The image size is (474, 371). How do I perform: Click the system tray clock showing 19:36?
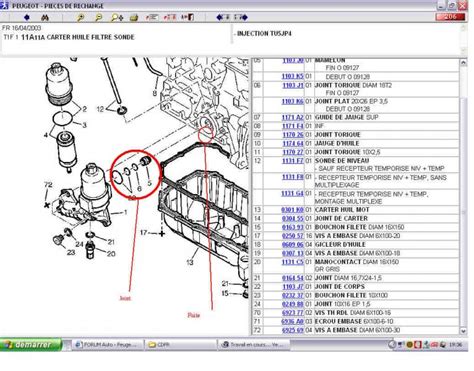[x=455, y=345]
